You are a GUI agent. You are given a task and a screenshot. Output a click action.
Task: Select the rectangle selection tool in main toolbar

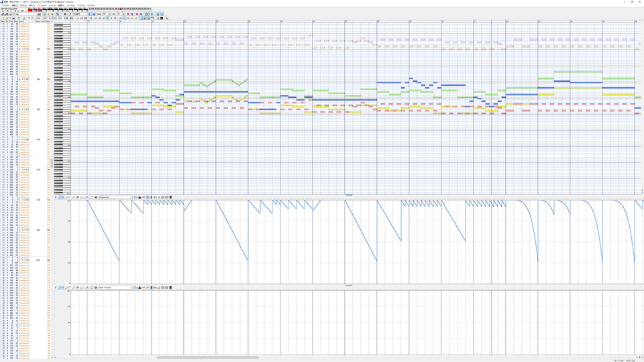coord(61,14)
